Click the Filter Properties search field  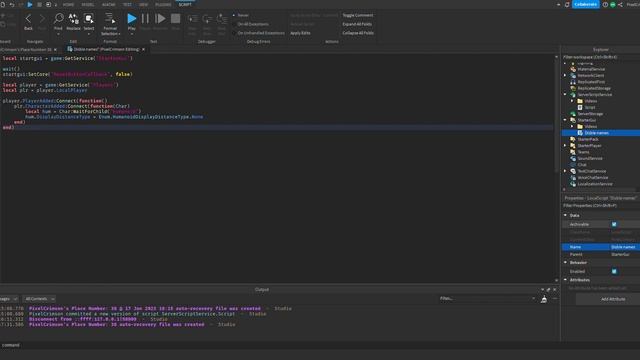coord(601,206)
